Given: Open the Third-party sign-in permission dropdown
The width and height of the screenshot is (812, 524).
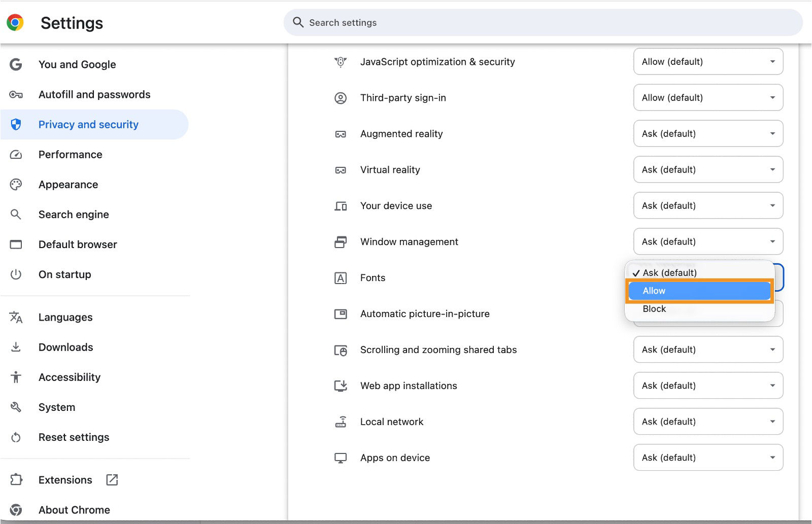Looking at the screenshot, I should (x=708, y=97).
